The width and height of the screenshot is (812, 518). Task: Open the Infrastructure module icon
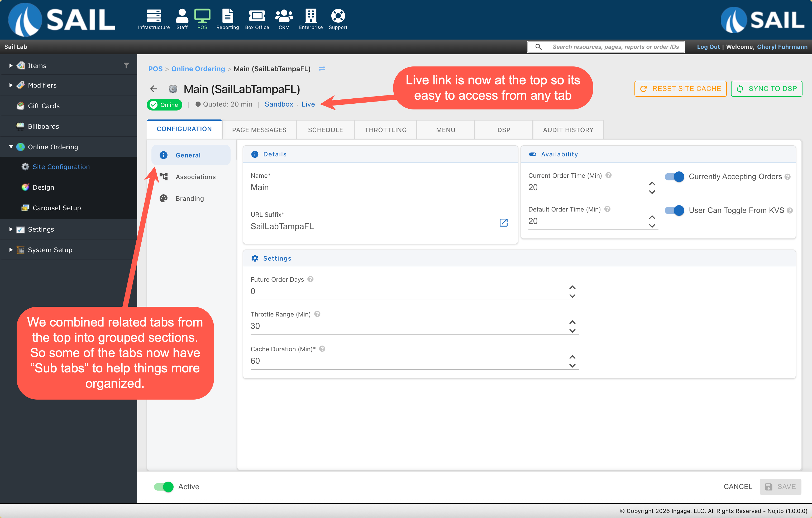pos(154,16)
